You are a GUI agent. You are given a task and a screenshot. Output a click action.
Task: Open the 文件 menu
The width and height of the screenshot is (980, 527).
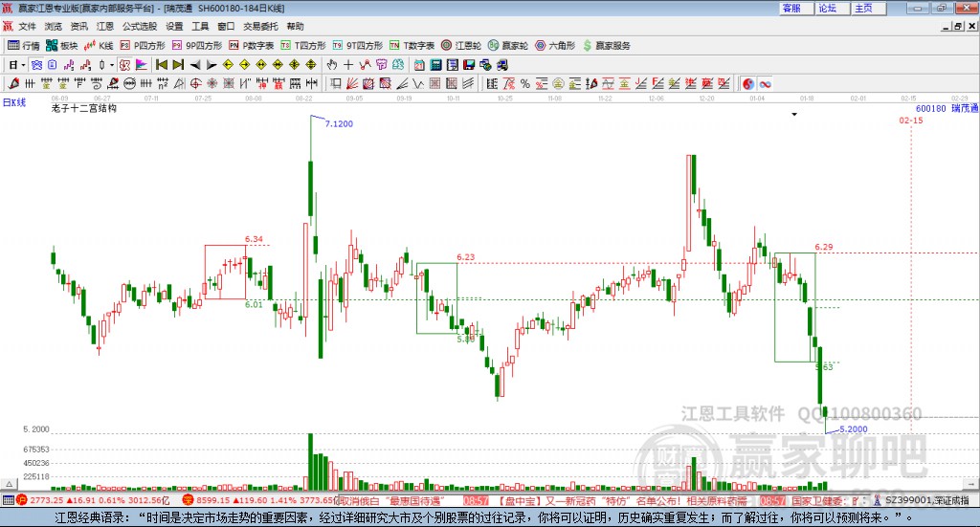coord(27,26)
